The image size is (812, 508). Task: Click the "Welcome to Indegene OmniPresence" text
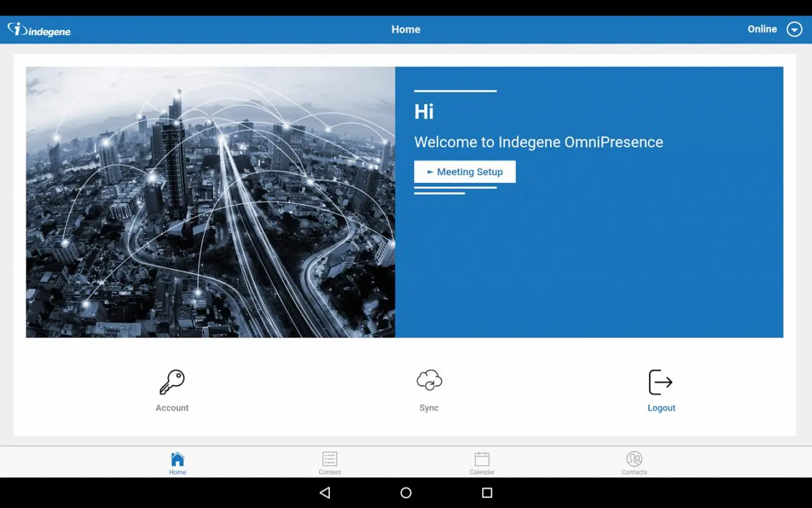pos(538,142)
